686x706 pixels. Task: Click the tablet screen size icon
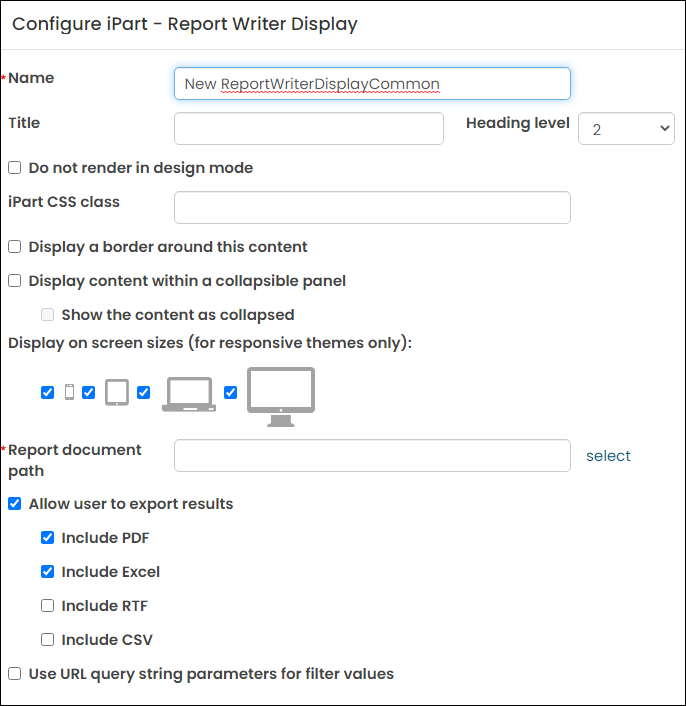pyautogui.click(x=117, y=392)
